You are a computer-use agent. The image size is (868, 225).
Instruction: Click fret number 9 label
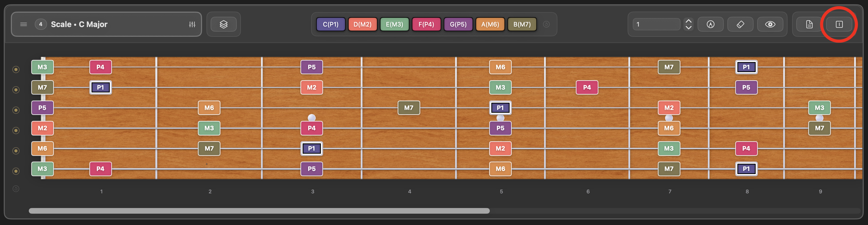click(820, 191)
